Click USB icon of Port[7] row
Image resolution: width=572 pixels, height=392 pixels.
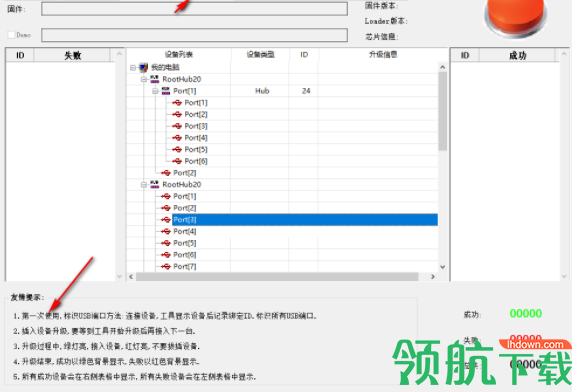tap(166, 267)
